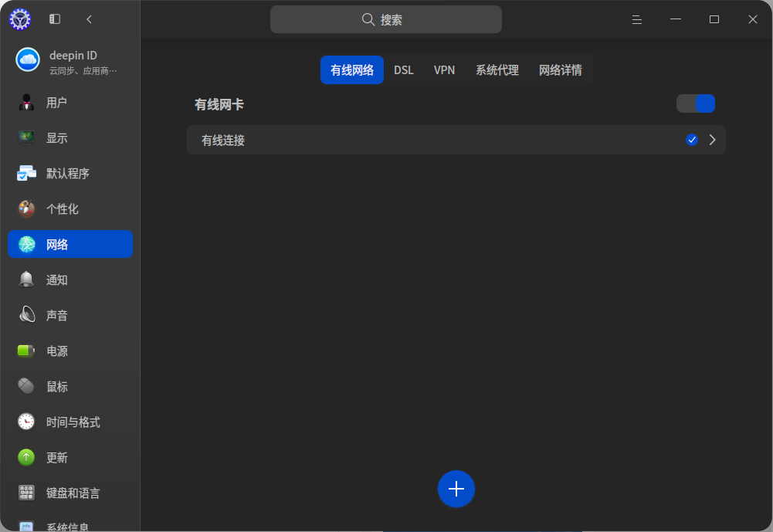This screenshot has height=532, width=773.
Task: Open the 网络详情 tab
Action: pos(561,70)
